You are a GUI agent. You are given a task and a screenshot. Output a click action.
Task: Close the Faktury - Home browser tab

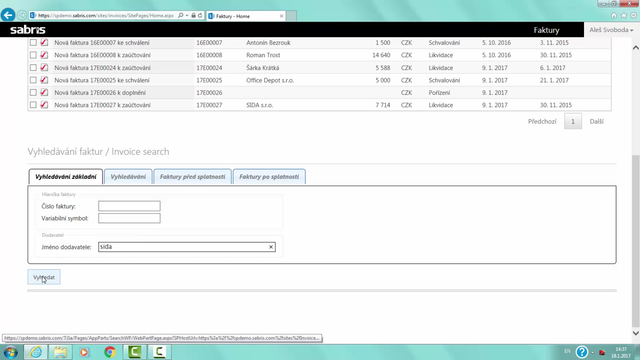point(281,16)
